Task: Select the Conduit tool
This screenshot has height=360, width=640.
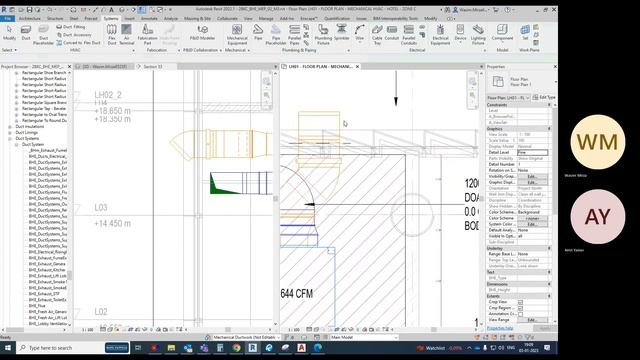Action: (x=391, y=33)
